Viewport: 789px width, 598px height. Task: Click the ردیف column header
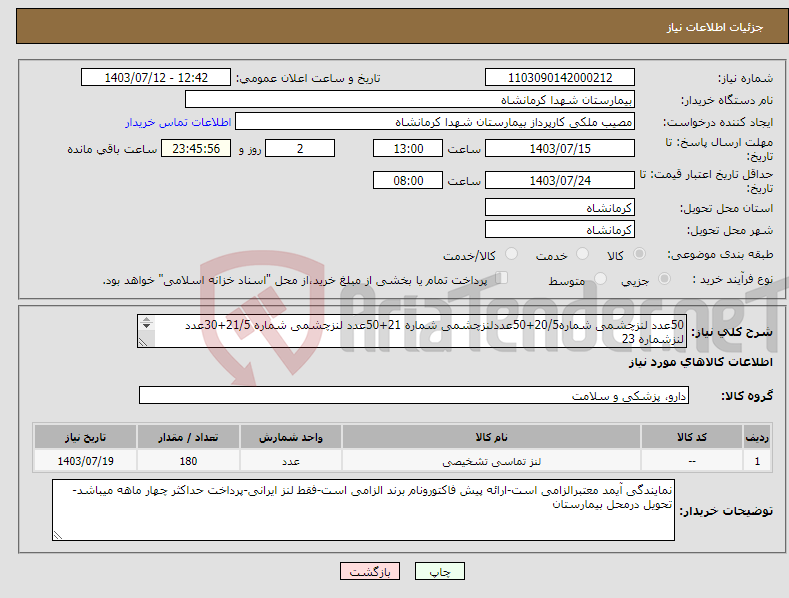[757, 437]
